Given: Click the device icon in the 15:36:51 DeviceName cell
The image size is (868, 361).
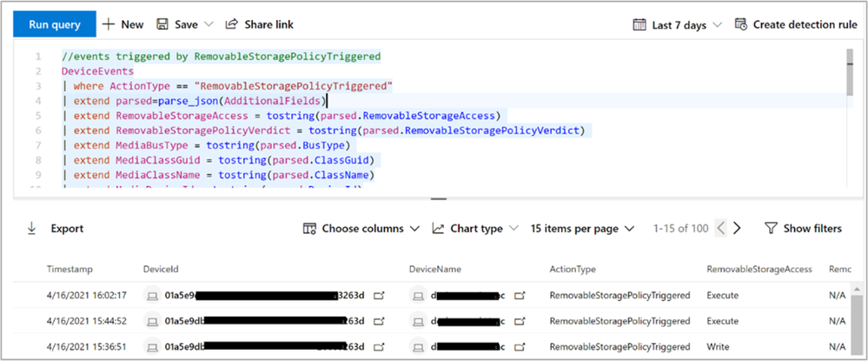Looking at the screenshot, I should 418,346.
